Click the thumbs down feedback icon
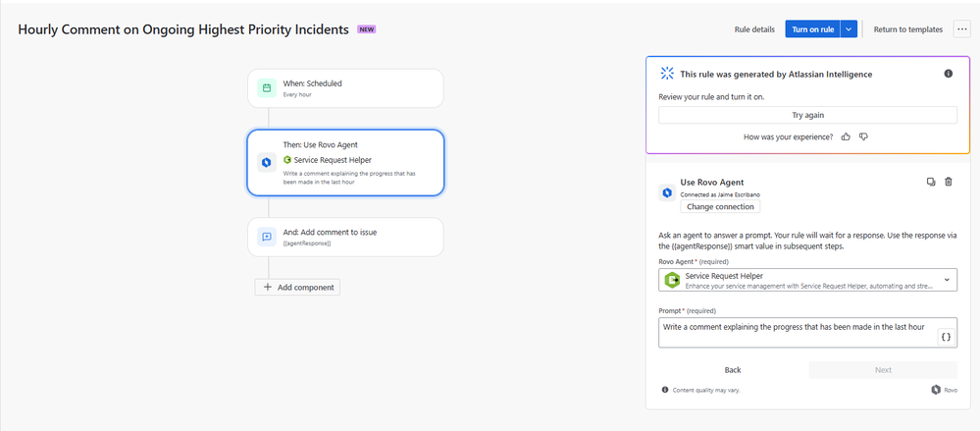The width and height of the screenshot is (980, 431). pyautogui.click(x=863, y=136)
